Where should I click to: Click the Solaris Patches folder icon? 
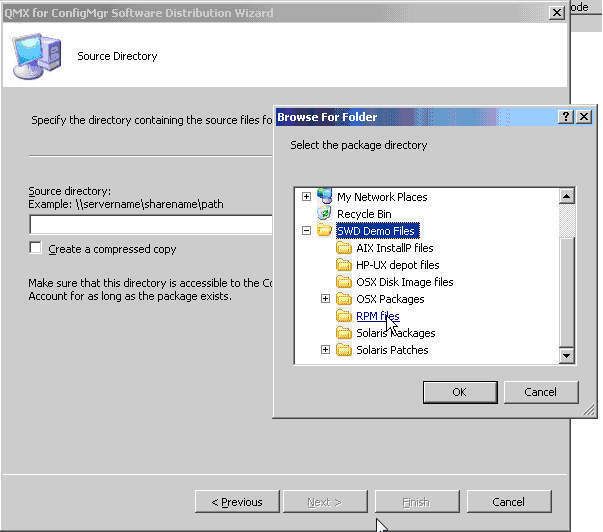click(x=344, y=349)
